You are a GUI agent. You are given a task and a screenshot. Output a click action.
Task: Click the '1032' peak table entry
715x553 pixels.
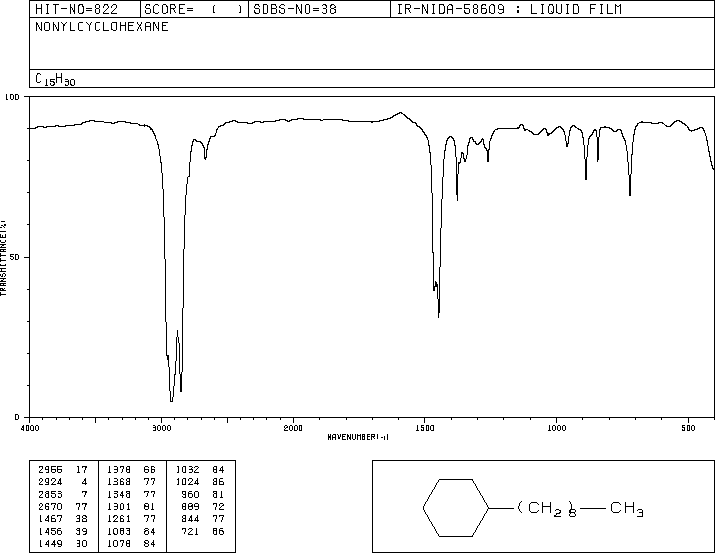point(187,469)
